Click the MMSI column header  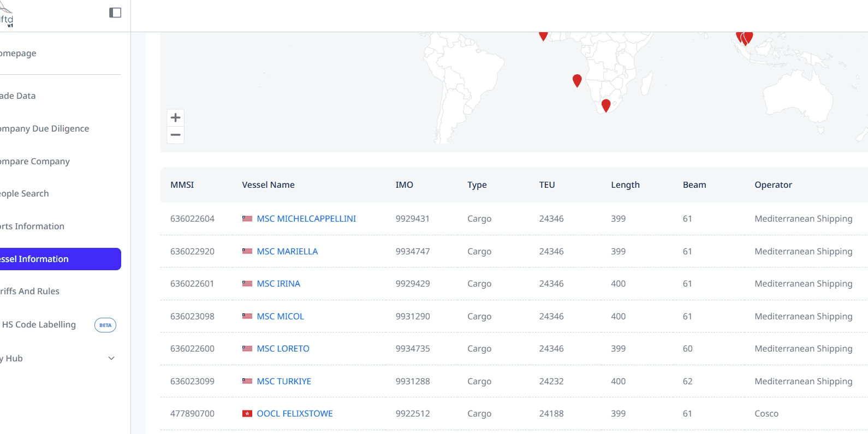click(182, 185)
